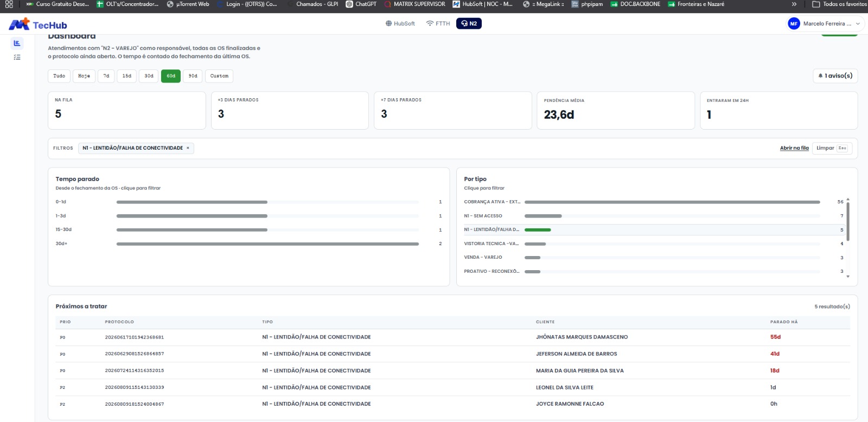
Task: Select the 60d period filter
Action: click(171, 76)
